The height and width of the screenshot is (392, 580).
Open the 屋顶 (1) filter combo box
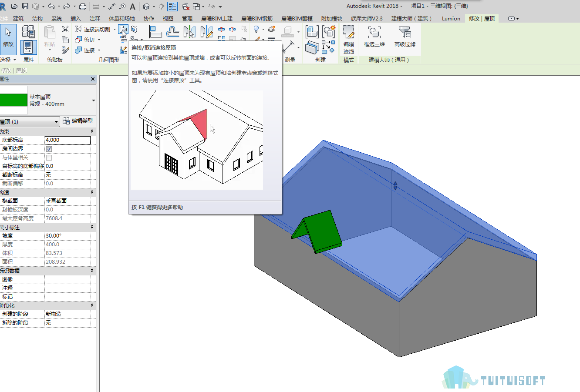pyautogui.click(x=29, y=121)
